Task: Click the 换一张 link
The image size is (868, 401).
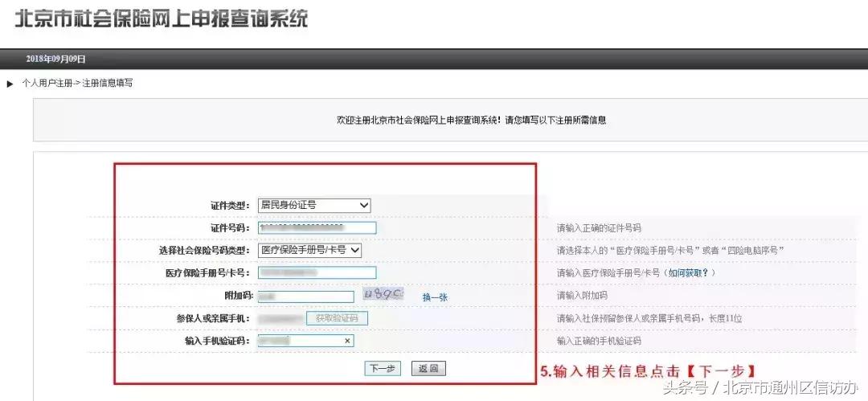Action: point(435,297)
